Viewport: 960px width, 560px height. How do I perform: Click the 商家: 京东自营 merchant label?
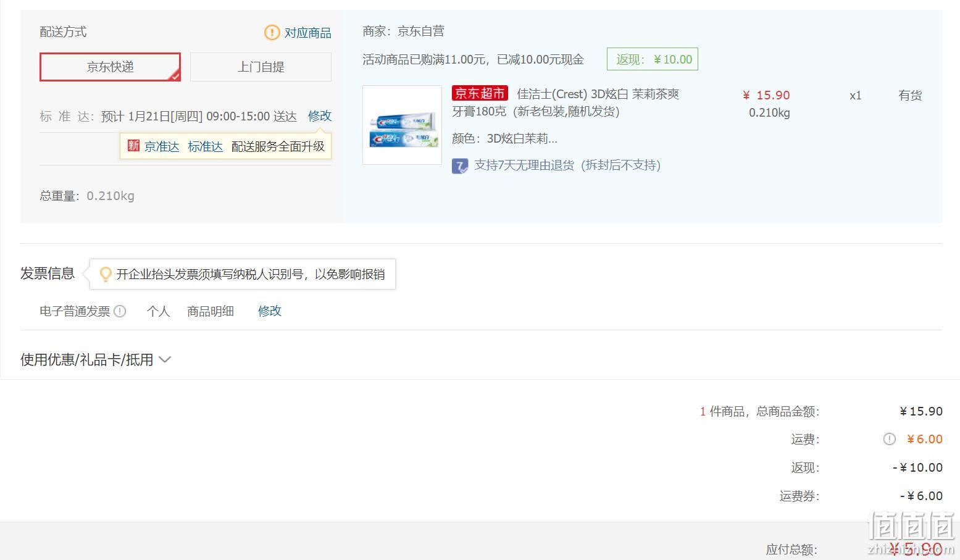(403, 31)
